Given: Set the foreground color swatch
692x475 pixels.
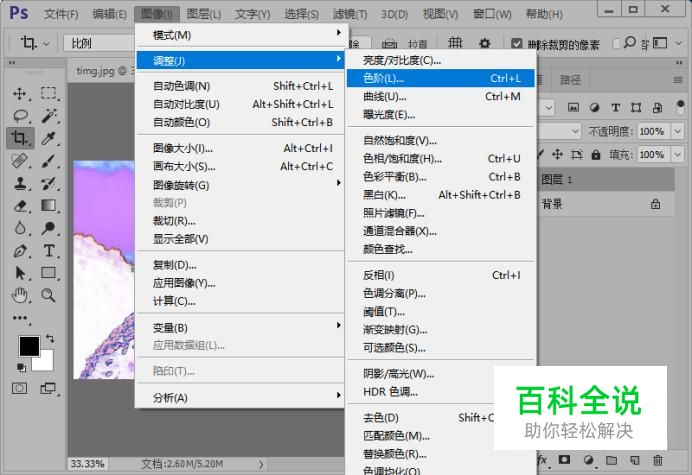Looking at the screenshot, I should click(x=29, y=346).
